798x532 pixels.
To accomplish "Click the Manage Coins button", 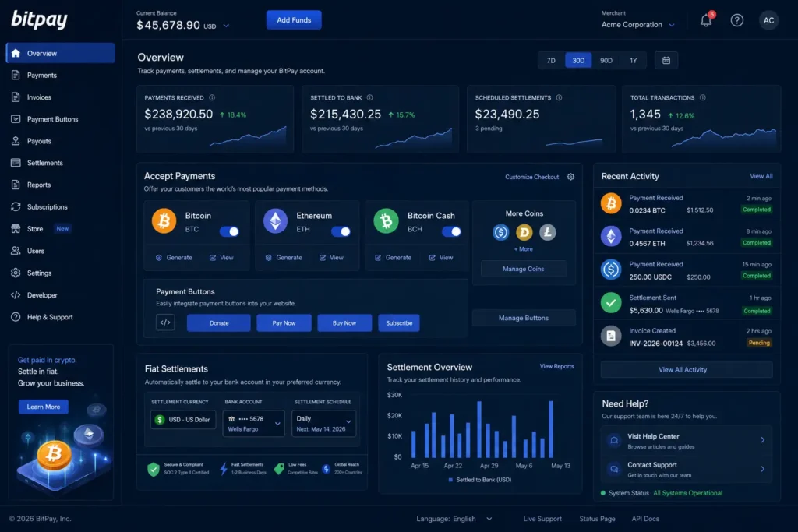I will (523, 269).
